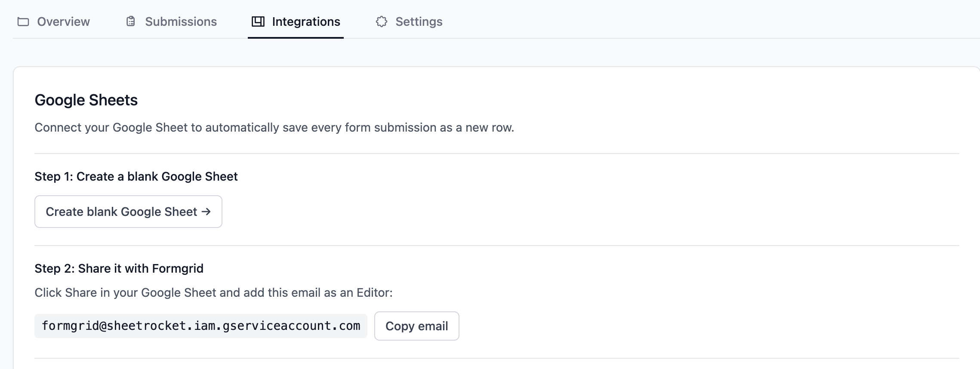Click the 'Click Share in your Google Sheet' instruction

click(x=213, y=293)
